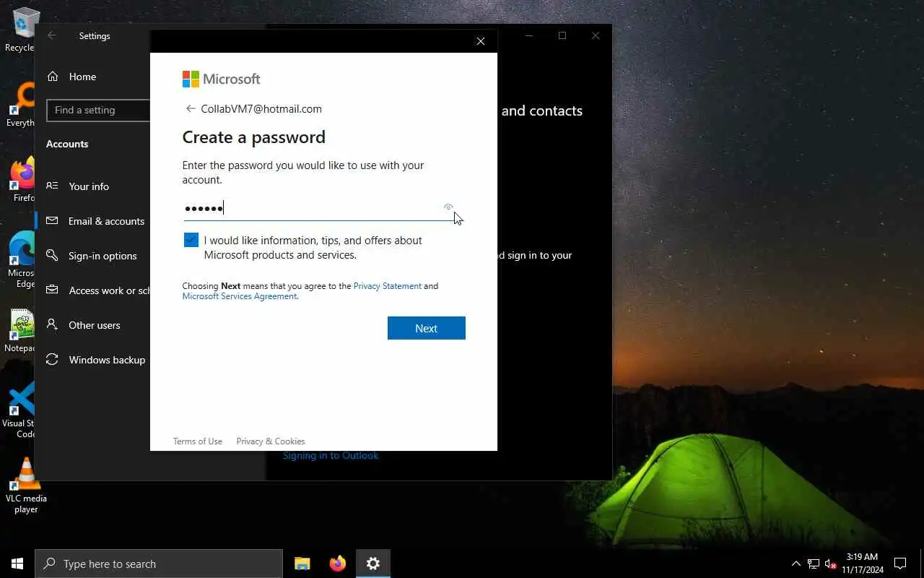
Task: Go back using arrow beside CollabVM7@hotmail.com
Action: [191, 108]
